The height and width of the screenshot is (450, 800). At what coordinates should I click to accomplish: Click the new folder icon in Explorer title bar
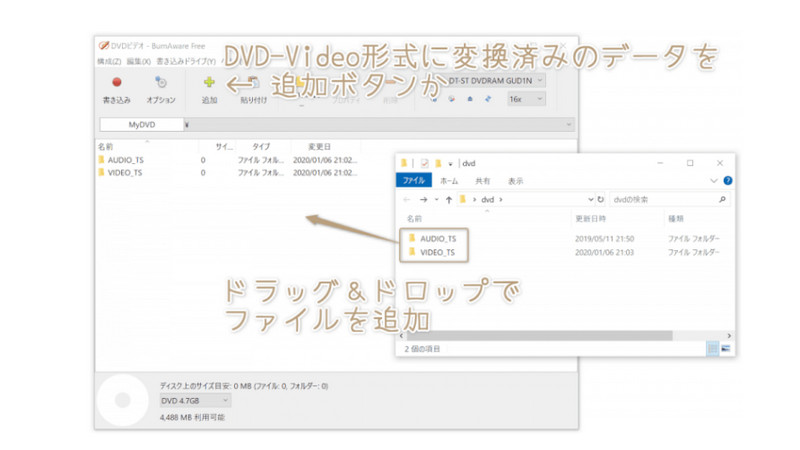pos(438,163)
